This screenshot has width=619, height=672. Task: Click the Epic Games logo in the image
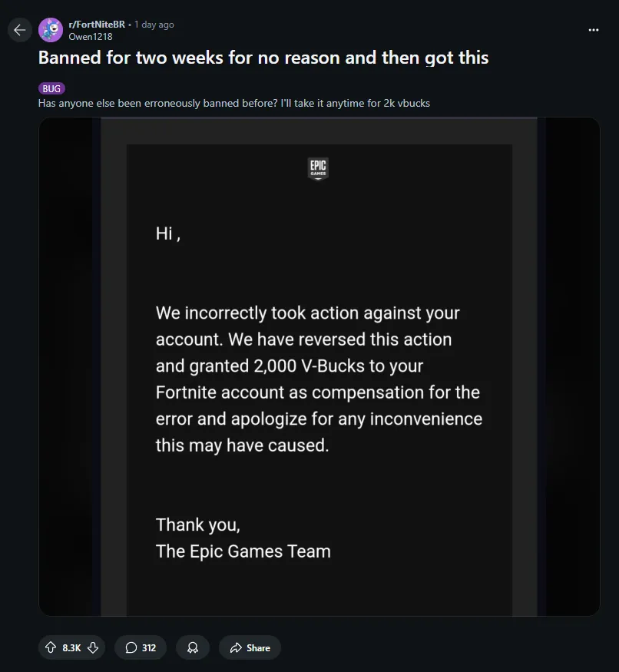[318, 168]
